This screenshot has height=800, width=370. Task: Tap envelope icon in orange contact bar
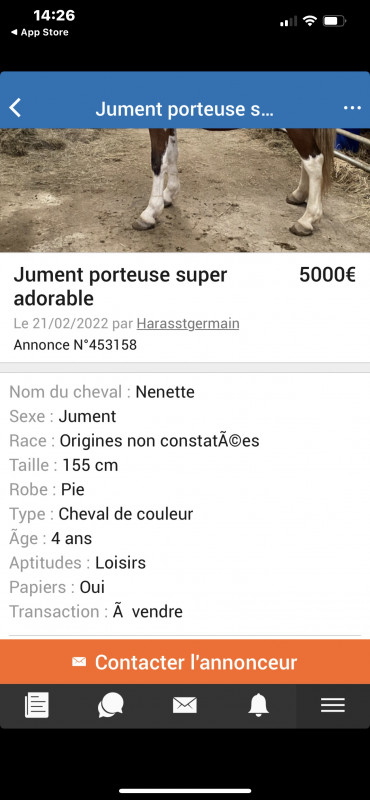(79, 662)
